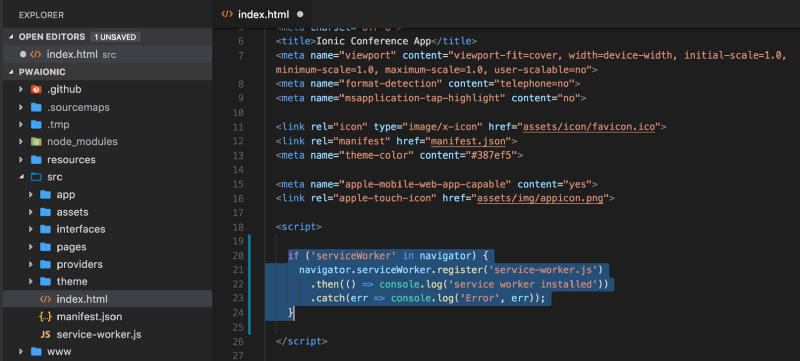Select index.html under the src folder

[x=107, y=299]
